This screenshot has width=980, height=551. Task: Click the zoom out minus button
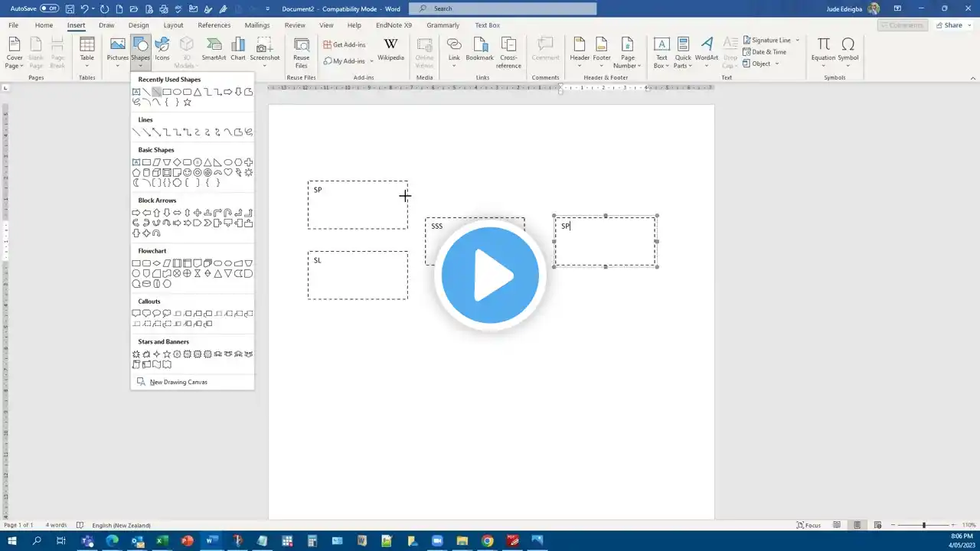[891, 525]
